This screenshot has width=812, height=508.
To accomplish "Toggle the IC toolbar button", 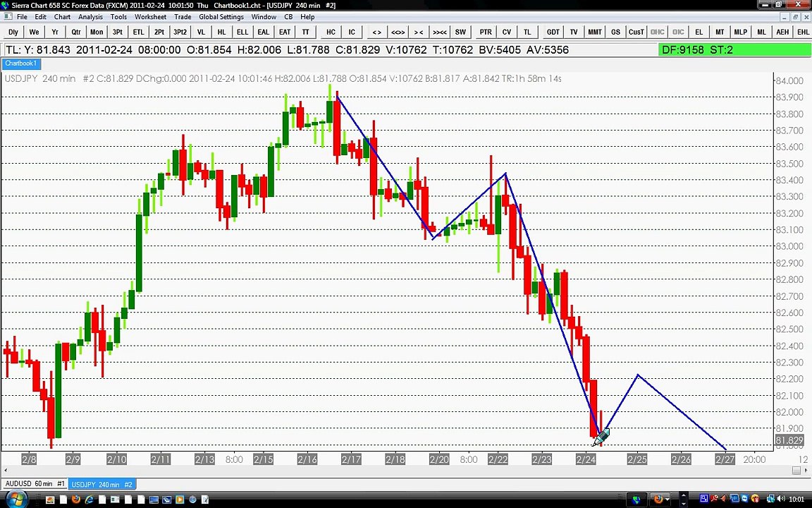I will pyautogui.click(x=352, y=32).
